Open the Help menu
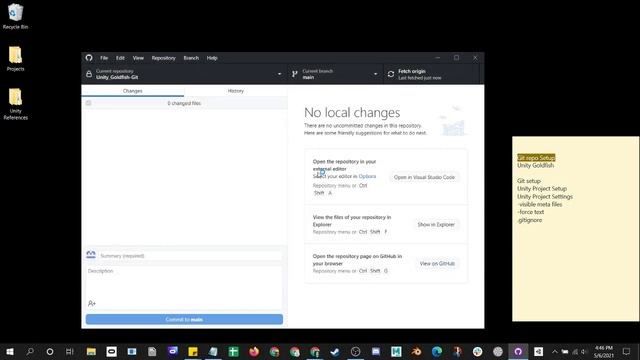Viewport: 640px width, 360px height. tap(212, 58)
